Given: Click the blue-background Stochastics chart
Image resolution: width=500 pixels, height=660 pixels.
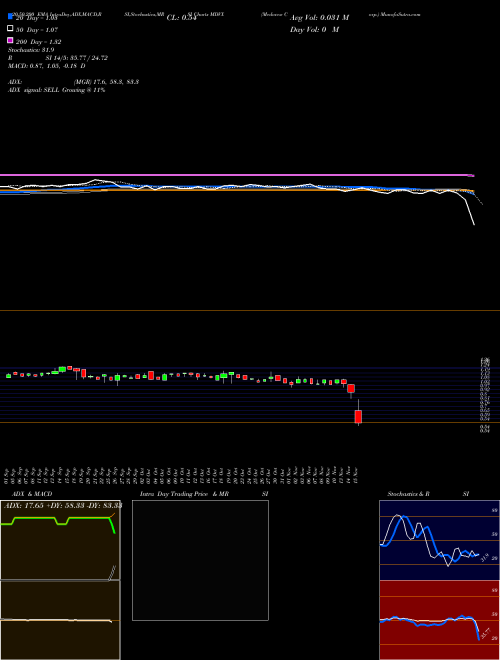Looking at the screenshot, I should coord(439,540).
